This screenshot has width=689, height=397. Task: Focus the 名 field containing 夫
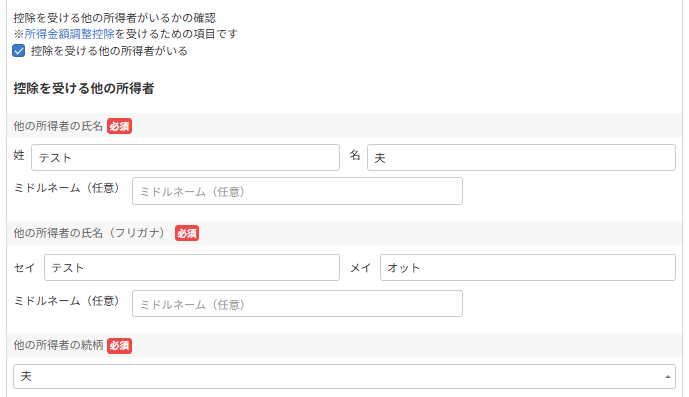521,157
